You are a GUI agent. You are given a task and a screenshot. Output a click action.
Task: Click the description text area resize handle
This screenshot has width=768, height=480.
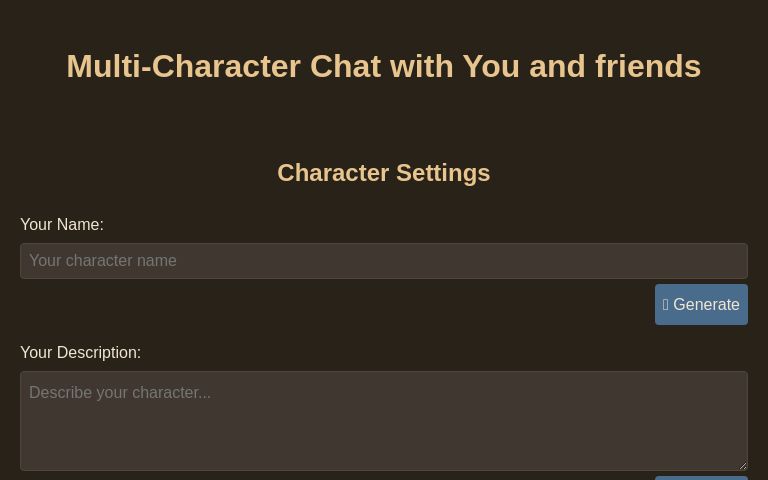click(x=741, y=464)
